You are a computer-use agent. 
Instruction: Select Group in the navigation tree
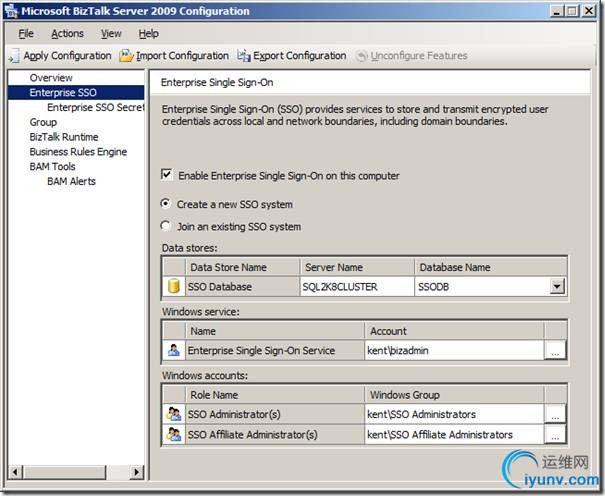coord(43,122)
